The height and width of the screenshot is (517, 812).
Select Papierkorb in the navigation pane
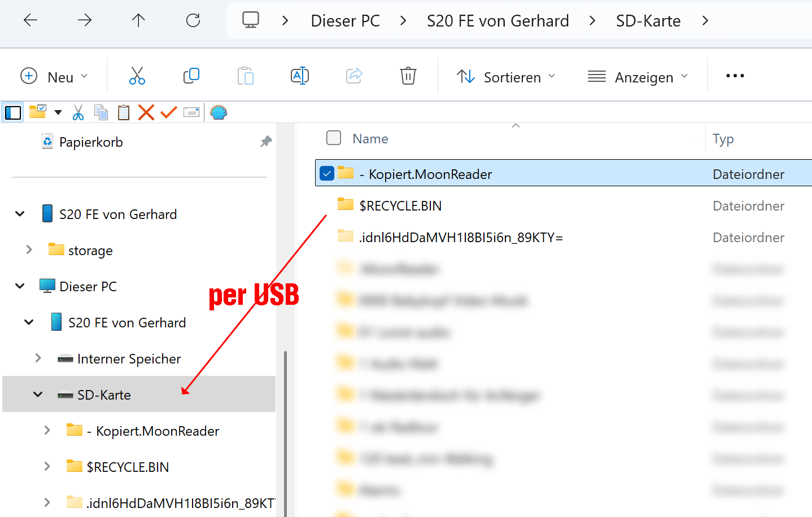coord(91,142)
